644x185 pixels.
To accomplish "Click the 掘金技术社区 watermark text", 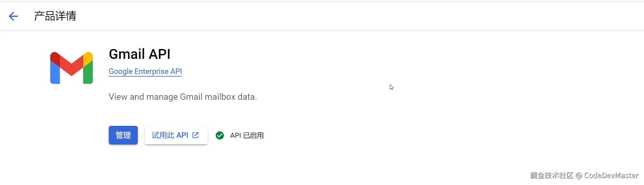I will tap(551, 175).
